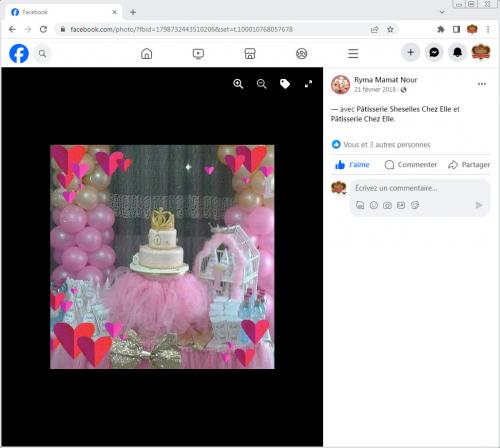Open the tab search chevron
The height and width of the screenshot is (448, 500).
[442, 12]
